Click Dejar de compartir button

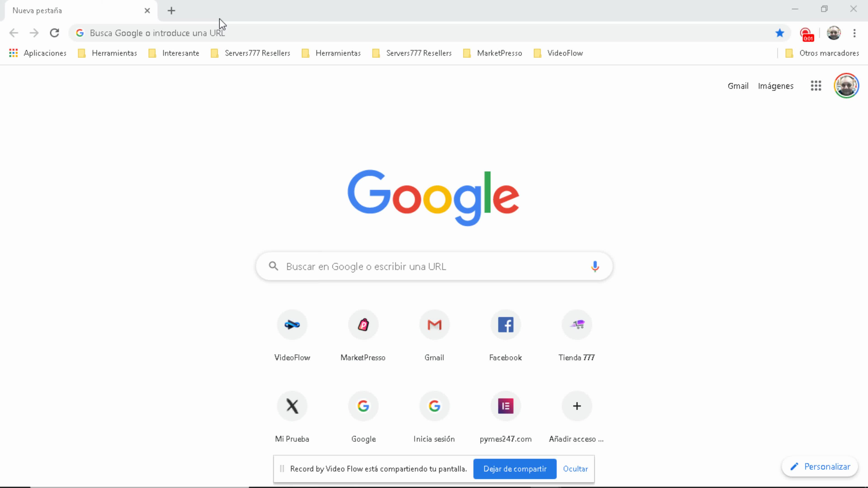(515, 469)
